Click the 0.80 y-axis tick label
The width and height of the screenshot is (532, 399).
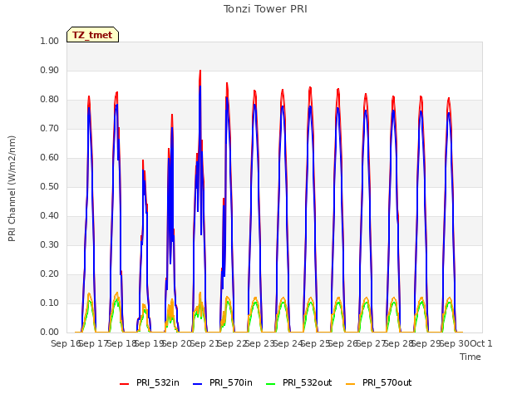pos(50,100)
